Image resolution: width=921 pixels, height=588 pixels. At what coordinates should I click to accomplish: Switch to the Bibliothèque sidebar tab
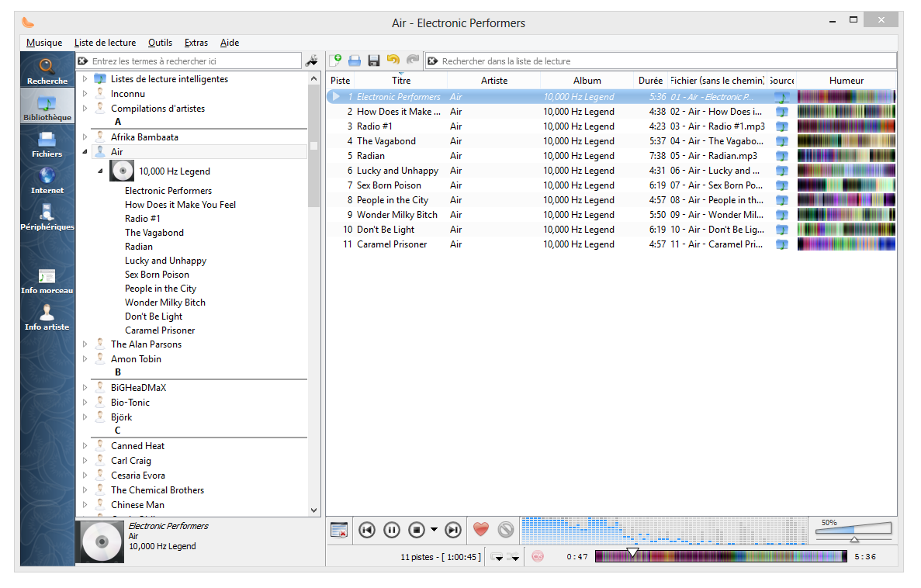pos(47,106)
